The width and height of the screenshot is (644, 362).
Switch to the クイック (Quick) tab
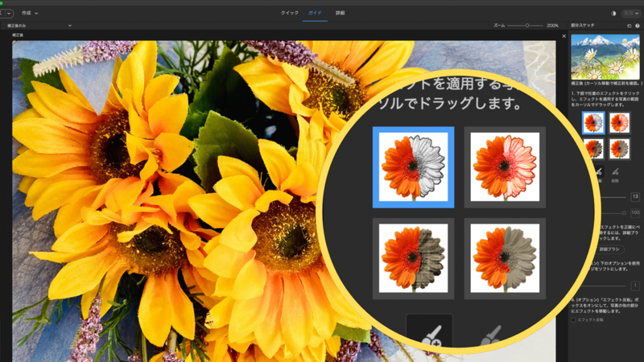(x=290, y=13)
